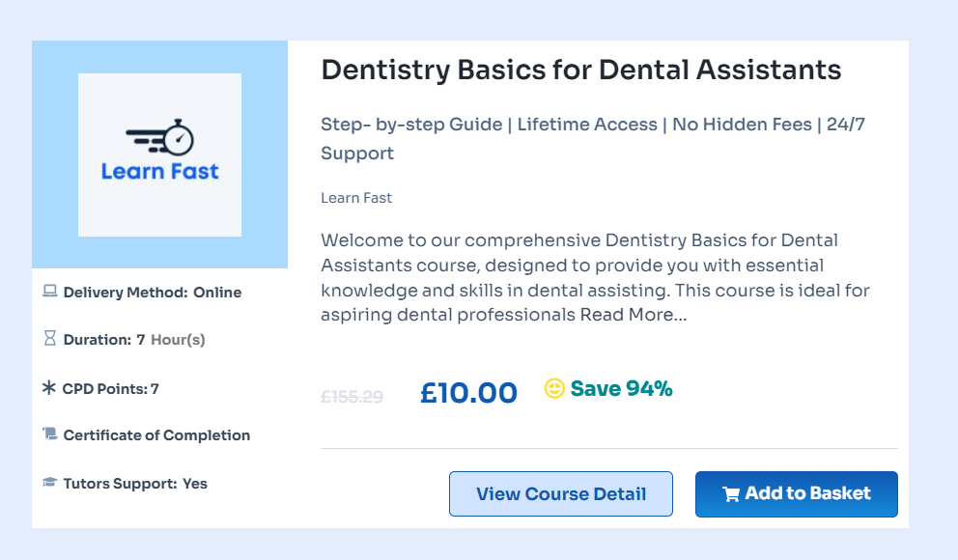
Task: Open the Dentistry Basics for Dental Assistants title
Action: pos(580,70)
